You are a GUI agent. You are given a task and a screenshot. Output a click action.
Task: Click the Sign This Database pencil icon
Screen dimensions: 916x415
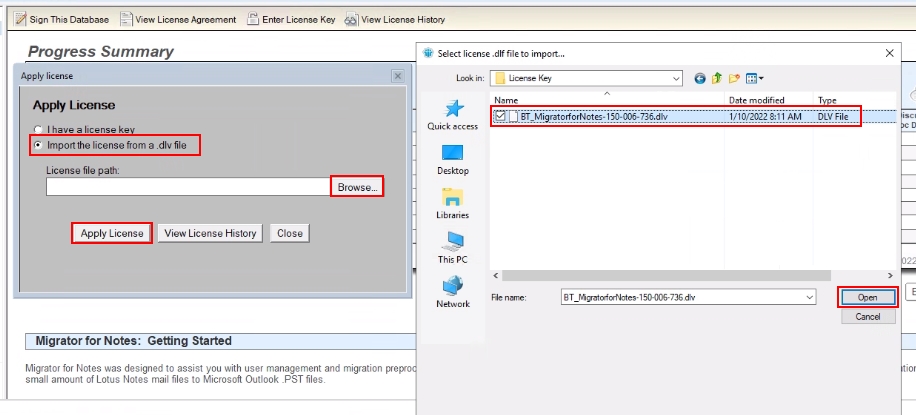pos(20,19)
